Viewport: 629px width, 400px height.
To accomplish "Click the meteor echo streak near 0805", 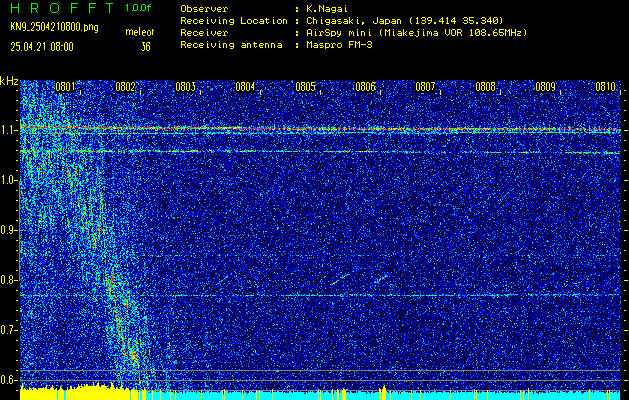I will pyautogui.click(x=340, y=279).
